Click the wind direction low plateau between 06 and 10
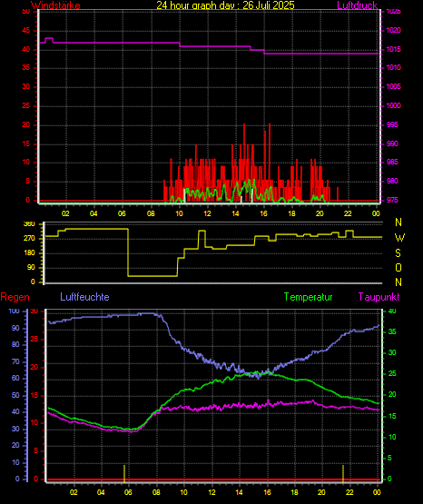 click(x=152, y=276)
